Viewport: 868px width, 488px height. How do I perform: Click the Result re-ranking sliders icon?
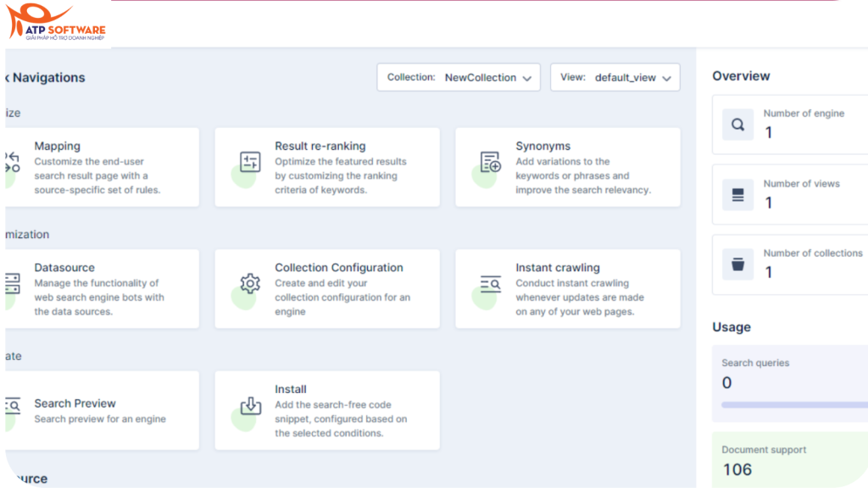pyautogui.click(x=250, y=162)
